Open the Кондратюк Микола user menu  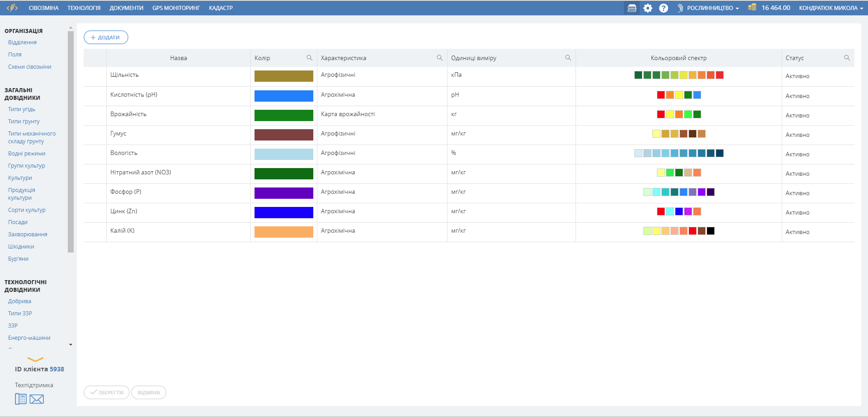[x=831, y=8]
